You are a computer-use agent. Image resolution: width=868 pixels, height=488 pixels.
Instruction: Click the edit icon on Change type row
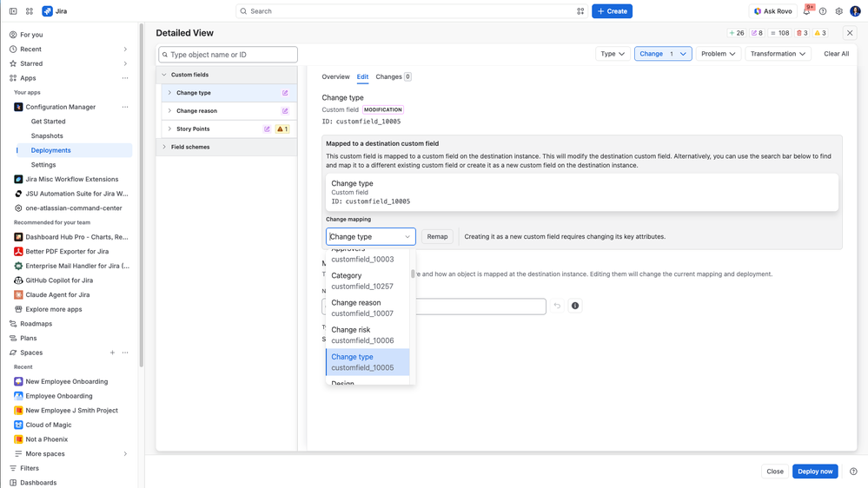285,93
